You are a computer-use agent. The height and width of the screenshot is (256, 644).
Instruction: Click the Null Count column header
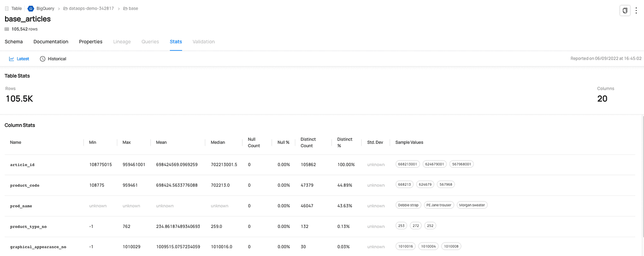[254, 142]
